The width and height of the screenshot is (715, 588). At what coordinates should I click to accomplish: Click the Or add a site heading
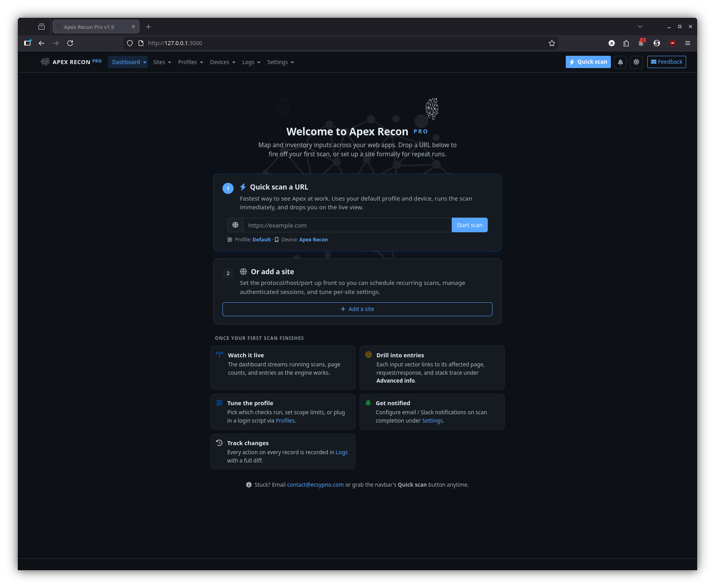[x=272, y=272]
